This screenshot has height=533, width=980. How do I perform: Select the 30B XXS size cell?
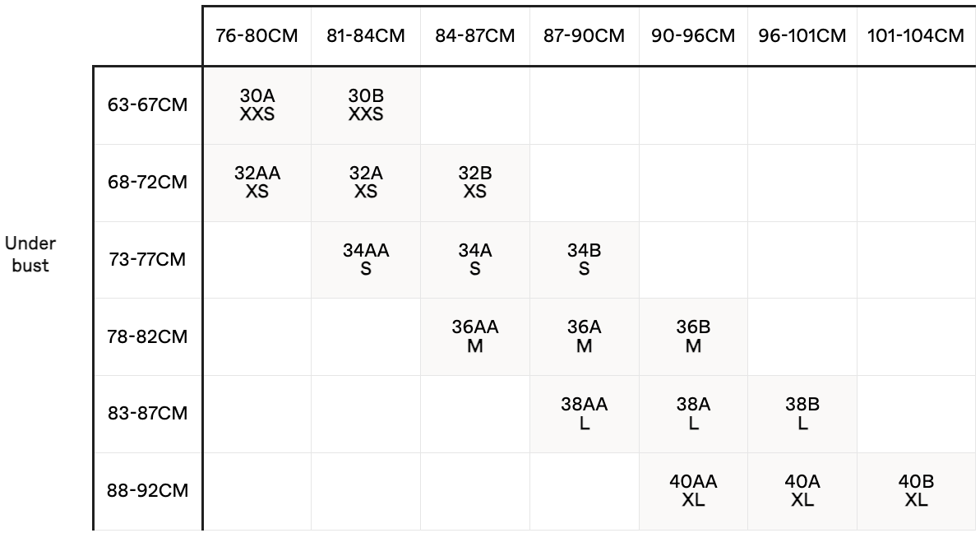point(366,105)
